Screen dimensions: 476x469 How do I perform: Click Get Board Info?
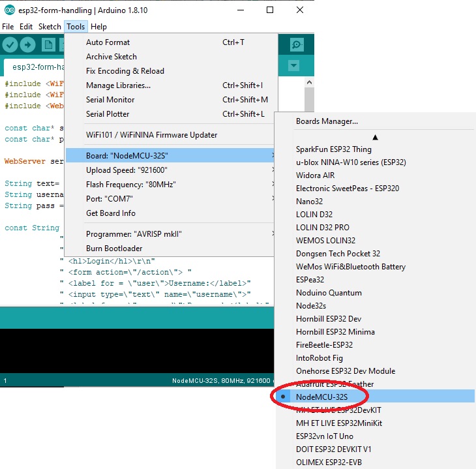(x=170, y=213)
